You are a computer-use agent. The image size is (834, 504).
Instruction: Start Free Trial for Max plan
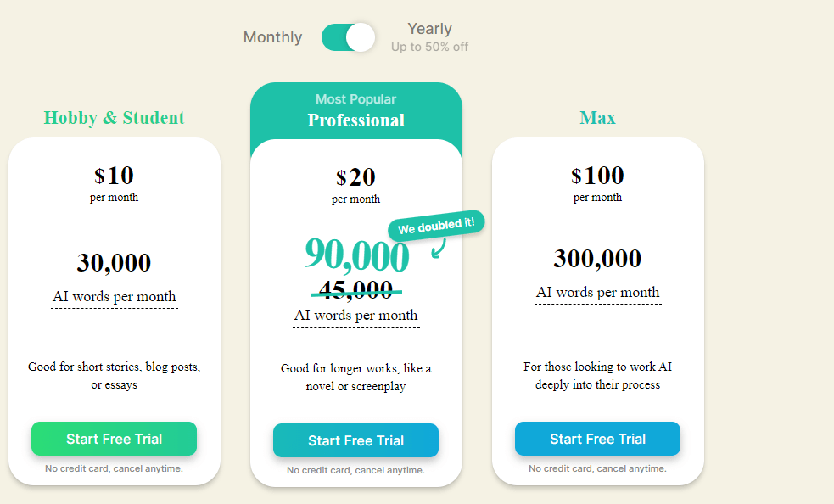(x=597, y=439)
